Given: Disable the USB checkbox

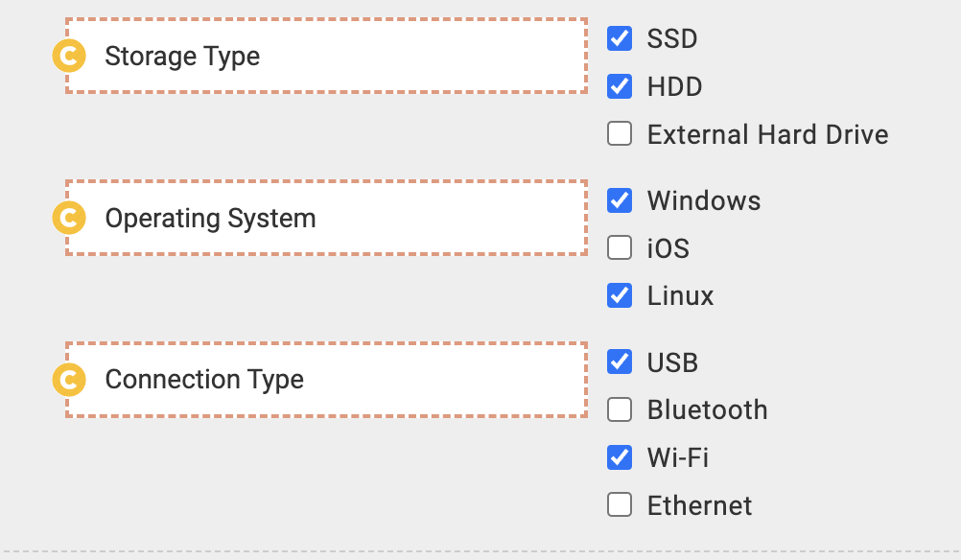Looking at the screenshot, I should 620,362.
